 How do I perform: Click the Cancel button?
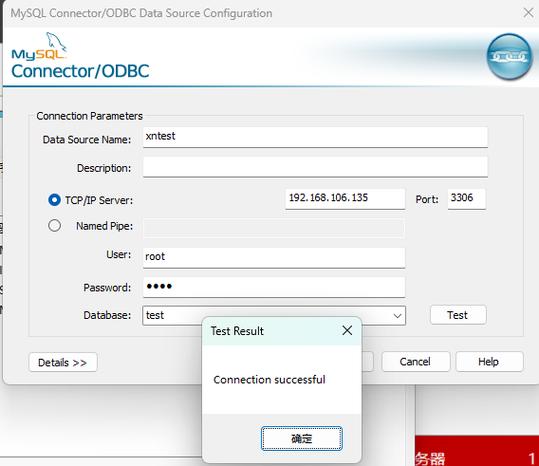[415, 362]
